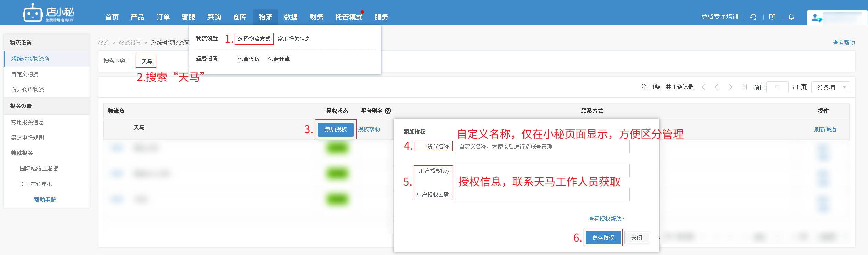The image size is (868, 255).
Task: Go to the first page arrow icon
Action: click(703, 87)
